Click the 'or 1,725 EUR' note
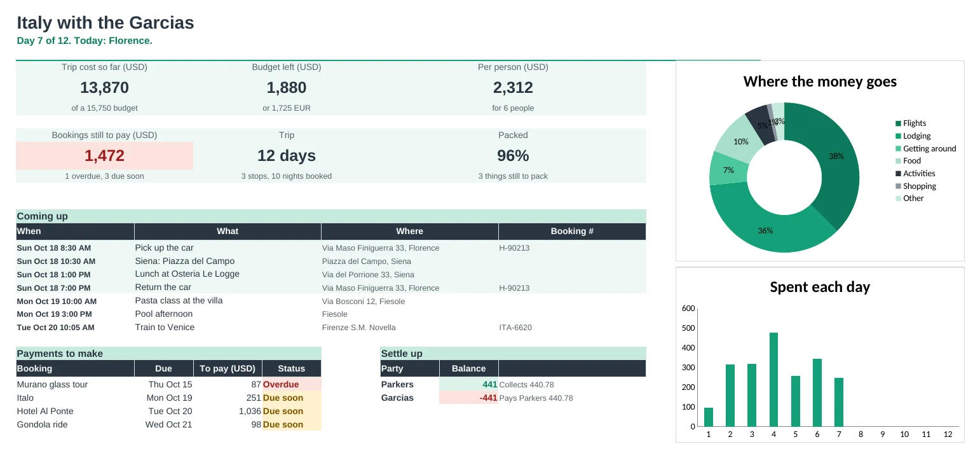This screenshot has width=980, height=458. pyautogui.click(x=287, y=108)
